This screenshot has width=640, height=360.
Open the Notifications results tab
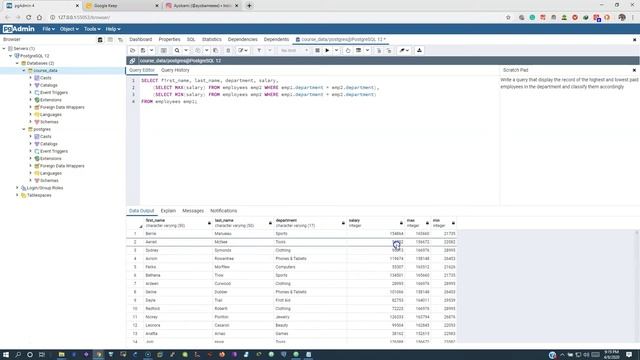pos(224,211)
